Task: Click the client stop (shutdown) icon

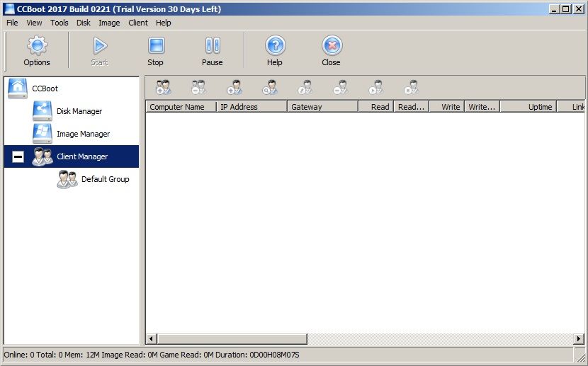Action: click(412, 87)
